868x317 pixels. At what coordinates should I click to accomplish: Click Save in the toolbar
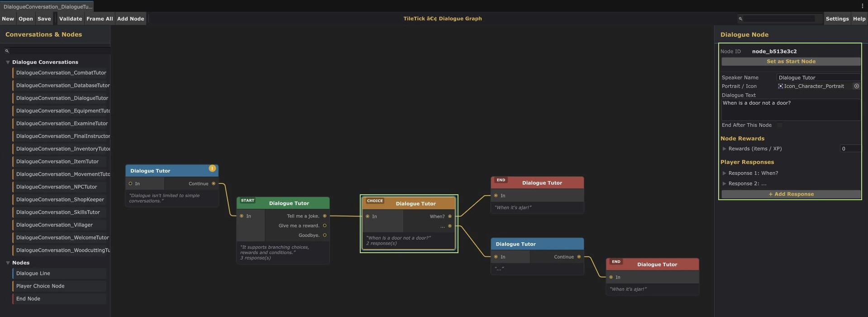point(44,19)
